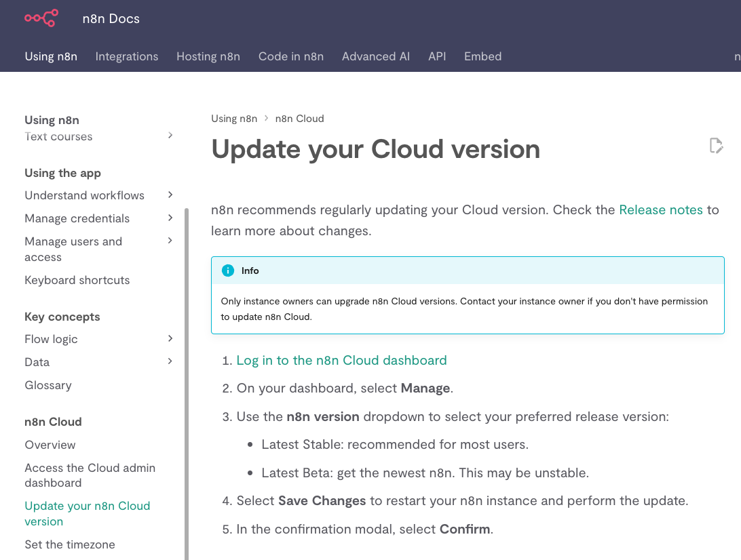
Task: Open the Integrations tab
Action: click(127, 56)
